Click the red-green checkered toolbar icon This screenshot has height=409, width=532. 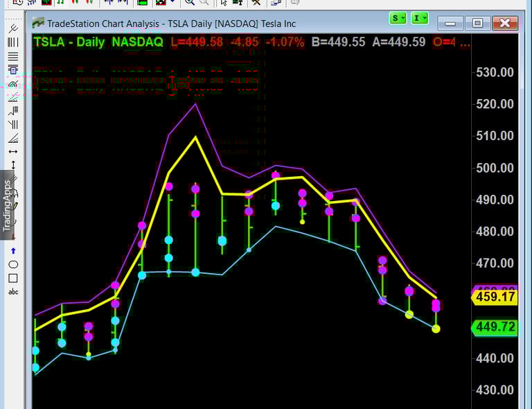point(161,2)
